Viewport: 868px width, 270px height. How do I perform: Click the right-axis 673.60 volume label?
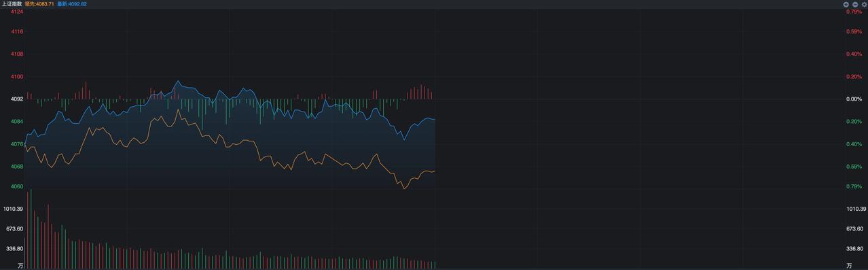pos(855,229)
